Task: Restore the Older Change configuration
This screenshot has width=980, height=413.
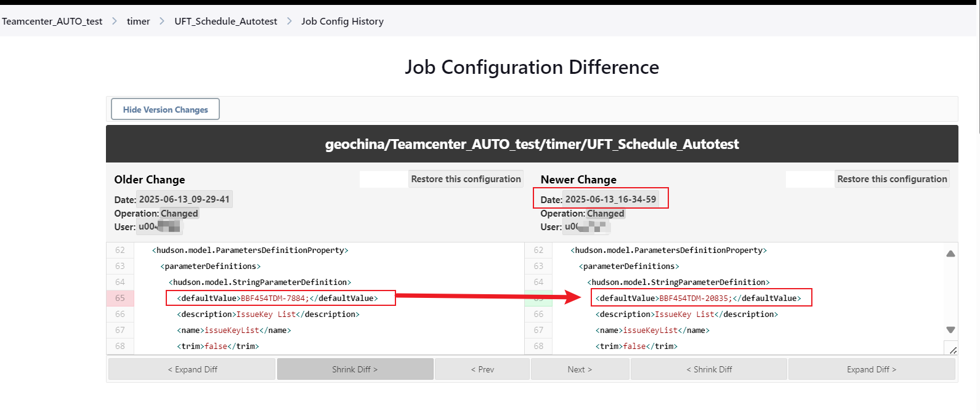Action: click(x=466, y=179)
